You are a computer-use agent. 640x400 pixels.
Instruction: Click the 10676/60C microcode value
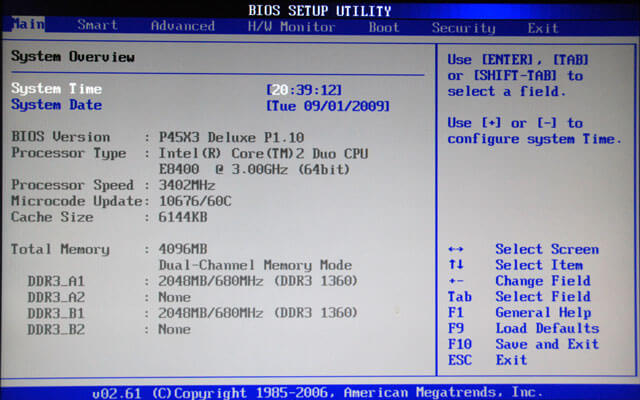click(x=195, y=201)
